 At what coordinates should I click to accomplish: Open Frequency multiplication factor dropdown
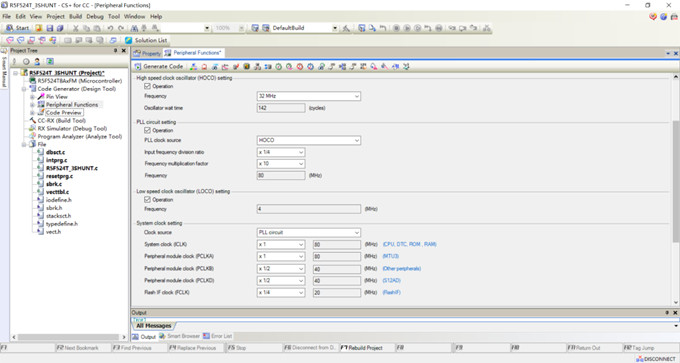(x=281, y=164)
